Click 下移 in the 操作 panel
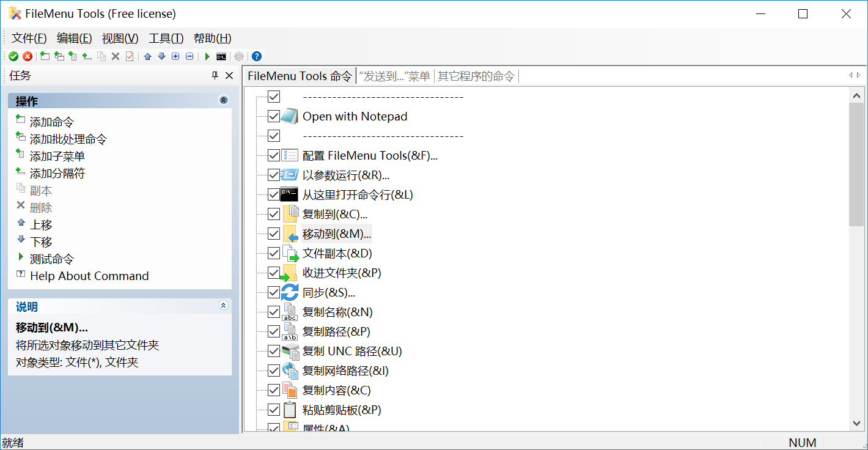 41,242
